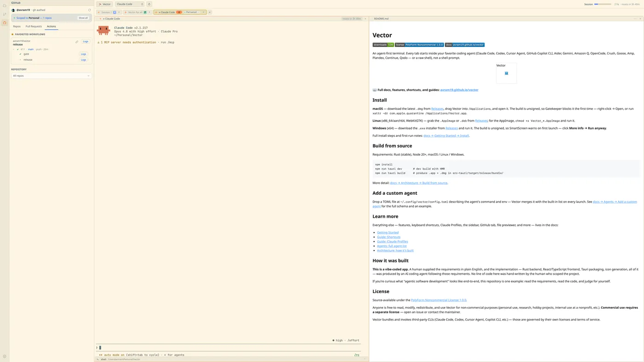The width and height of the screenshot is (644, 362).
Task: Click the npm install code block
Action: (x=506, y=169)
